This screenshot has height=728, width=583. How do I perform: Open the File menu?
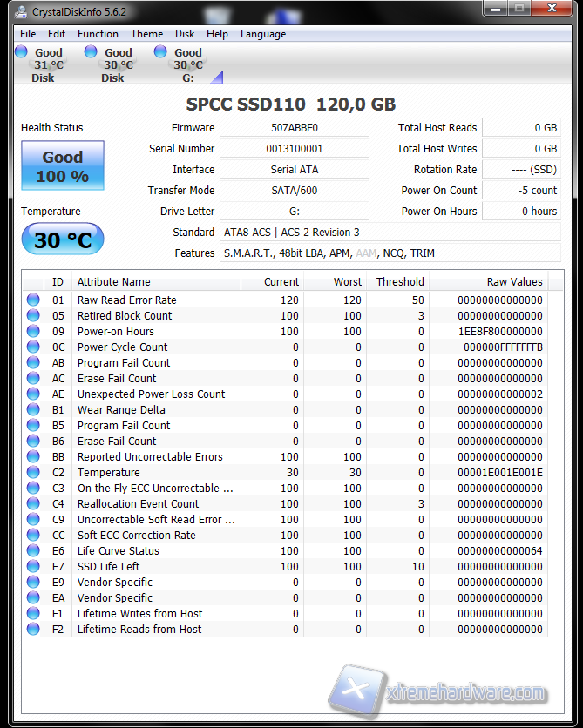pos(28,34)
